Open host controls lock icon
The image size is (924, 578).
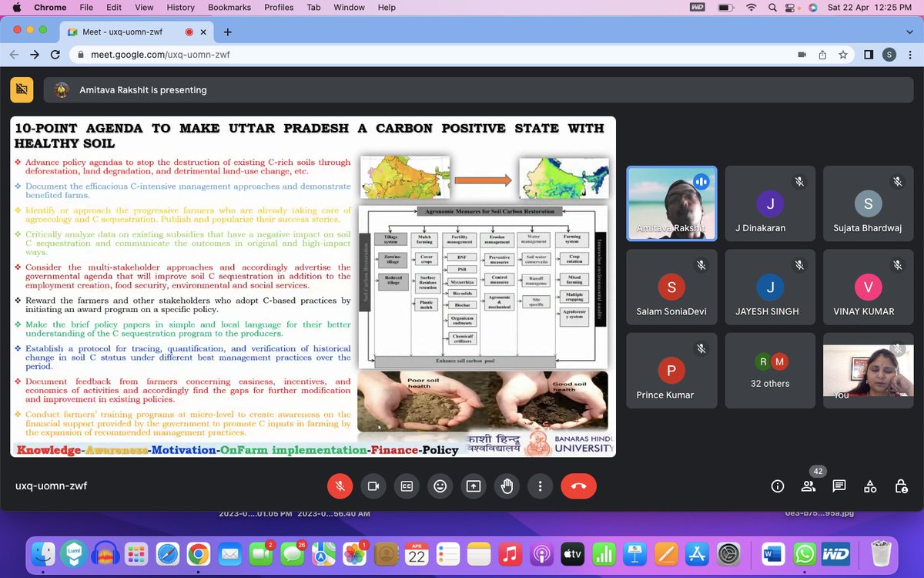901,486
